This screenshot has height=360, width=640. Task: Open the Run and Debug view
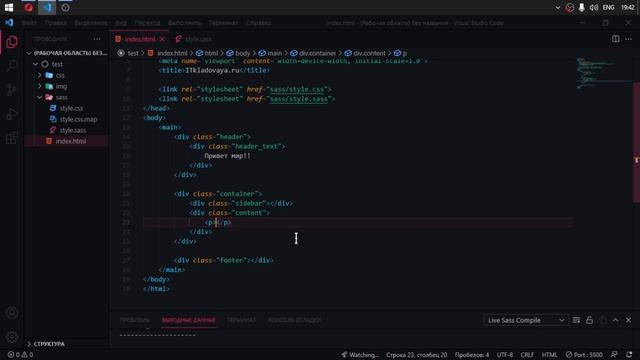pos(12,114)
